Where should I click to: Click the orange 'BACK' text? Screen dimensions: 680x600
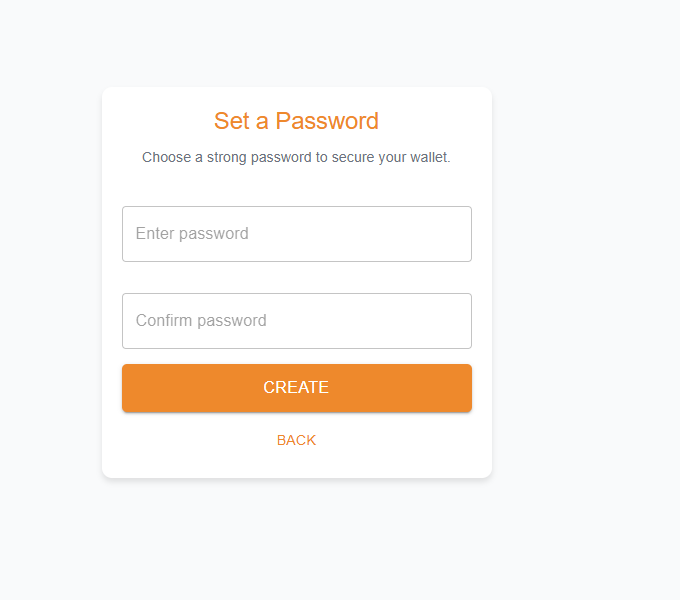click(x=296, y=440)
